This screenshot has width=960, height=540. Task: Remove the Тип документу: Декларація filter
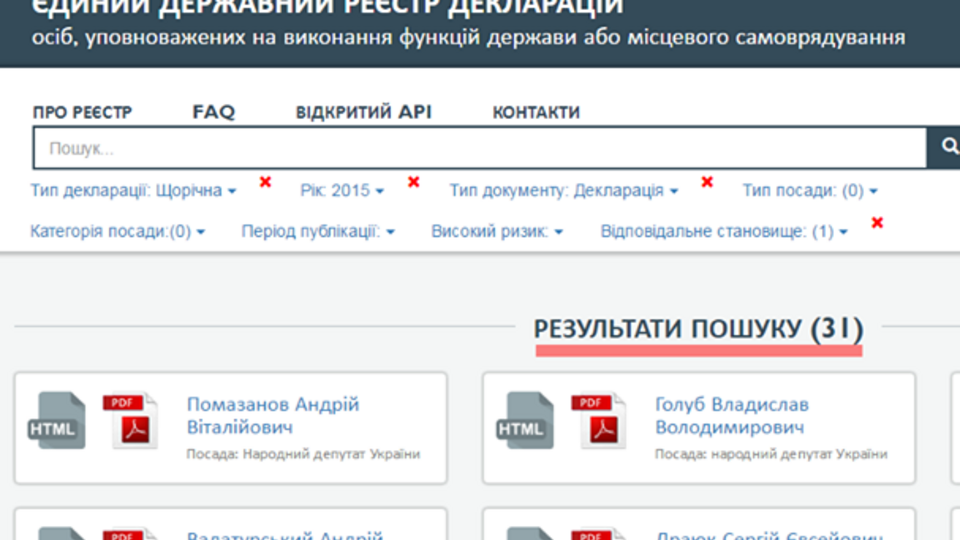(707, 182)
